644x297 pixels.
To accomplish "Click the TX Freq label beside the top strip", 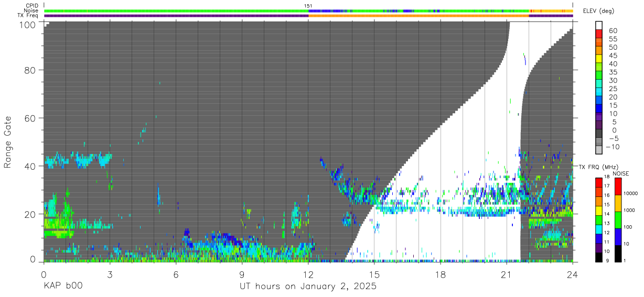I will tap(28, 15).
